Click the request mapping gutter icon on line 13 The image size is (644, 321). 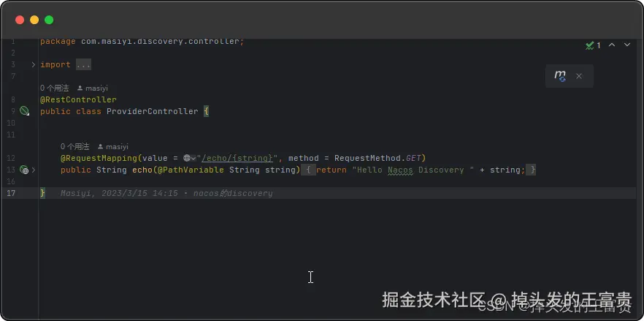(25, 170)
